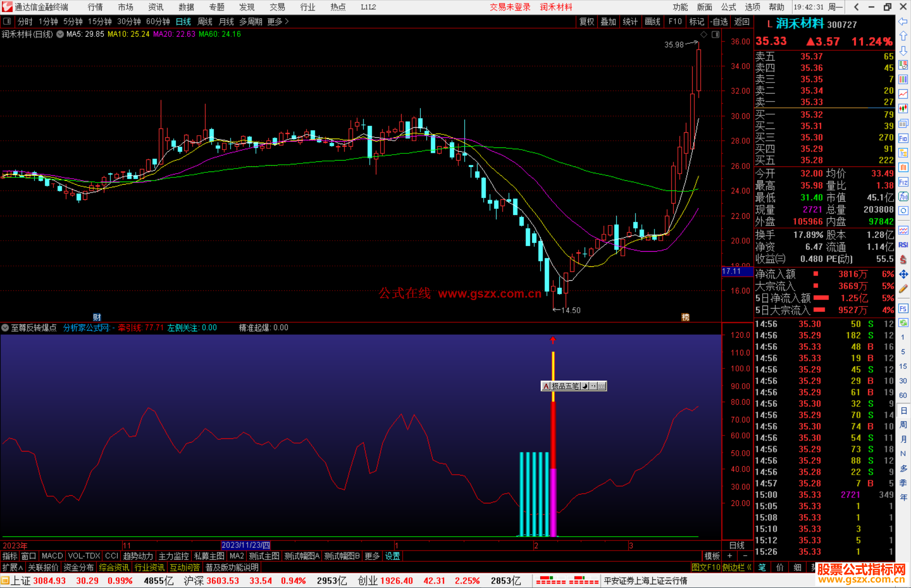The image size is (911, 588).
Task: Click the candlestick chart sidebar icon
Action: (903, 108)
